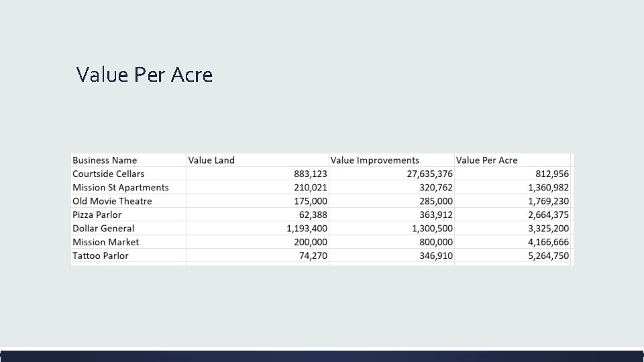Viewport: 644px width, 362px height.
Task: Select the 'Courtside Cellars' row name
Action: (109, 174)
